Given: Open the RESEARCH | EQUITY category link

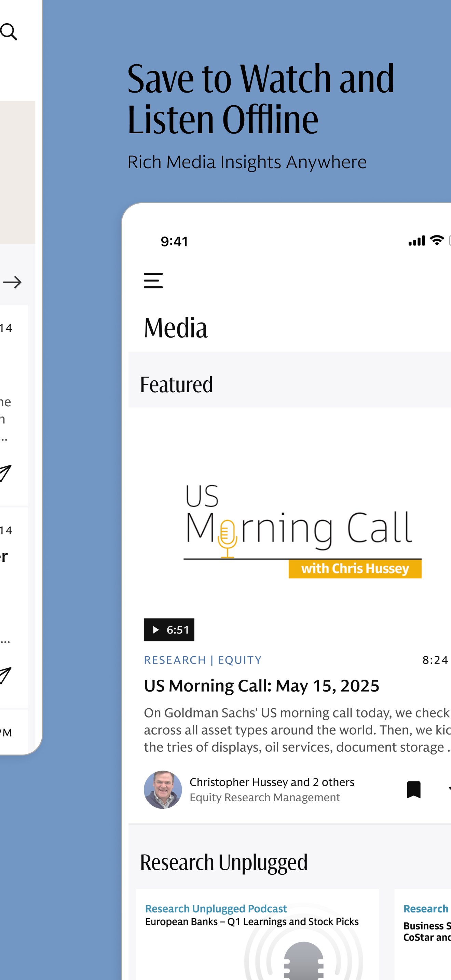Looking at the screenshot, I should click(x=203, y=660).
